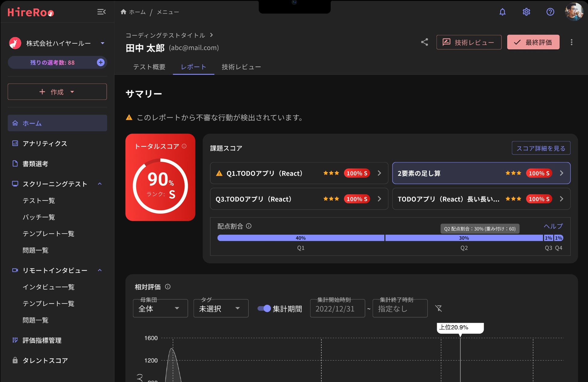Image resolution: width=588 pixels, height=382 pixels.
Task: Expand the 作成 create dropdown button
Action: (57, 92)
